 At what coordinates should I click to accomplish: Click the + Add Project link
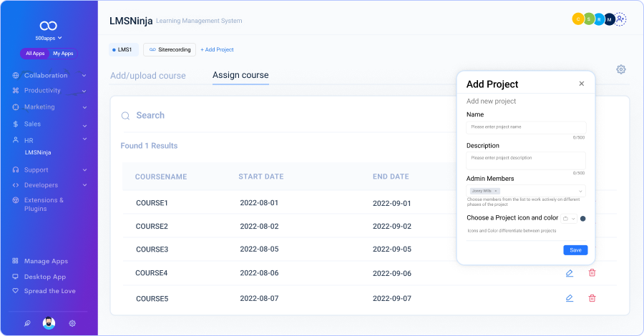(217, 49)
